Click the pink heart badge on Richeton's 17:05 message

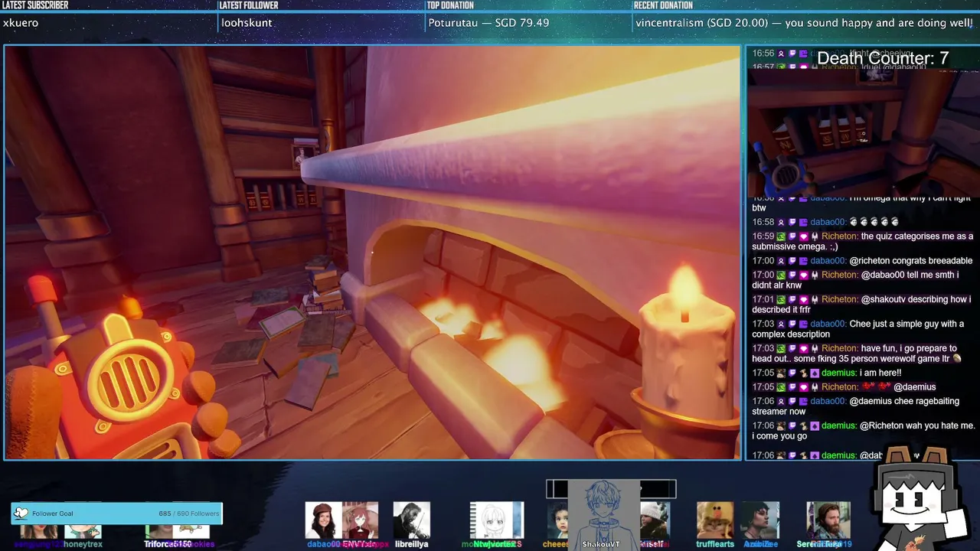click(803, 386)
